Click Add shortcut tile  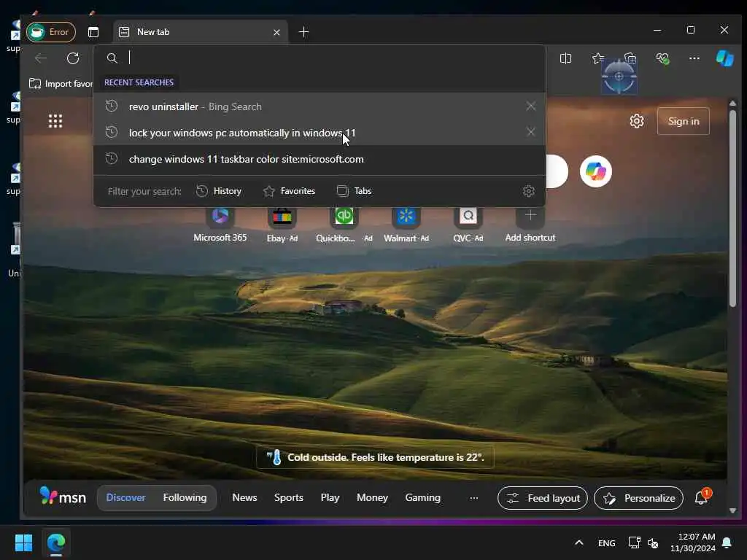click(530, 225)
